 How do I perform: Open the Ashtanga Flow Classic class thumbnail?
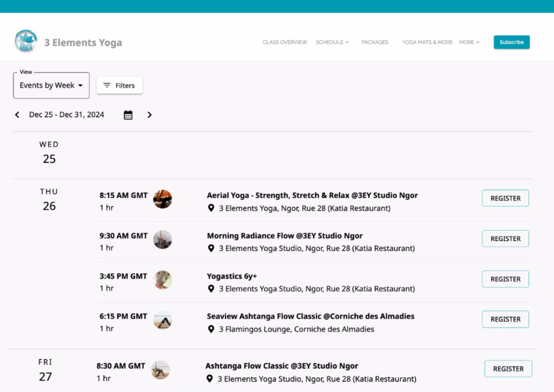click(x=161, y=370)
